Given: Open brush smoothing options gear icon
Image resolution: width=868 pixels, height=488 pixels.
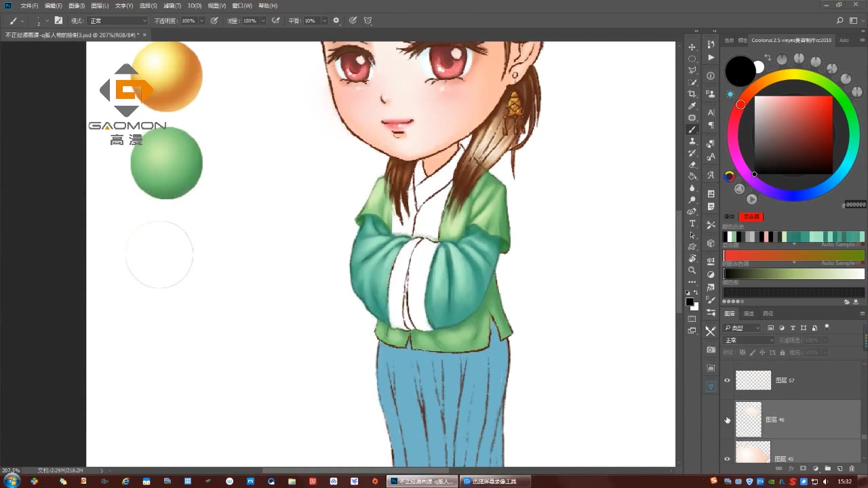Looking at the screenshot, I should pos(336,20).
